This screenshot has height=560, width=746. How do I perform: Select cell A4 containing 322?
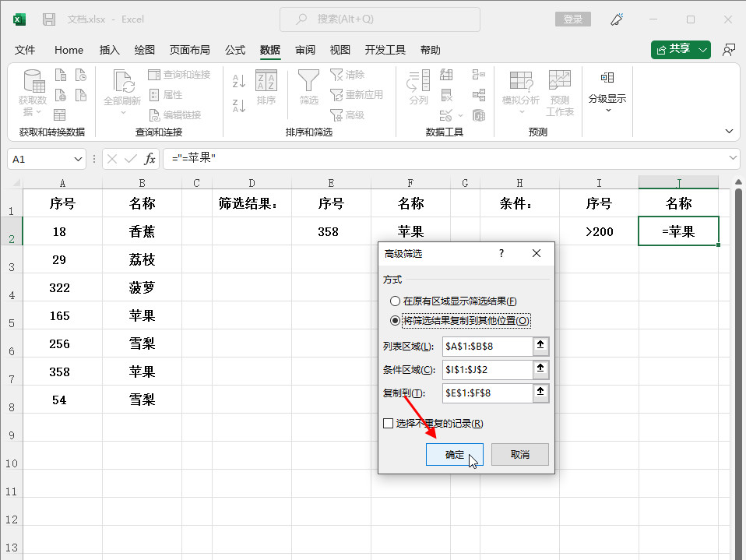click(62, 287)
